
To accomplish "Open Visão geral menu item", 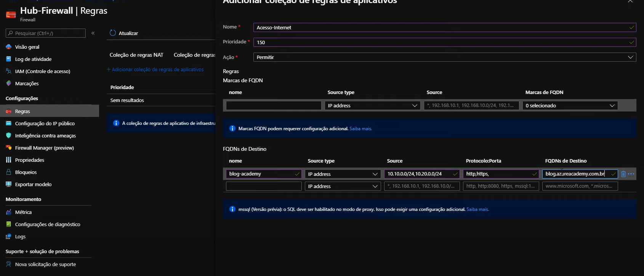I will pos(27,47).
